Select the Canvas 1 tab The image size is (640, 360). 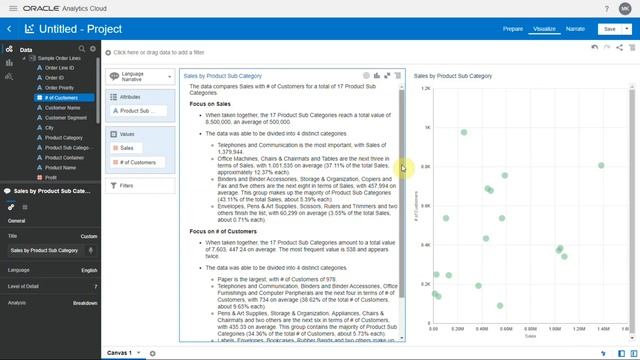tap(119, 353)
